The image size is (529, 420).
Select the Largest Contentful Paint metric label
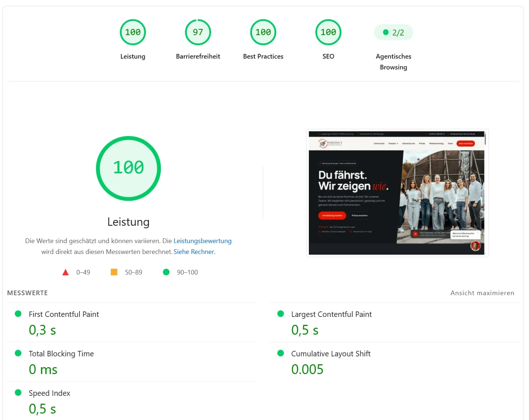pyautogui.click(x=331, y=314)
